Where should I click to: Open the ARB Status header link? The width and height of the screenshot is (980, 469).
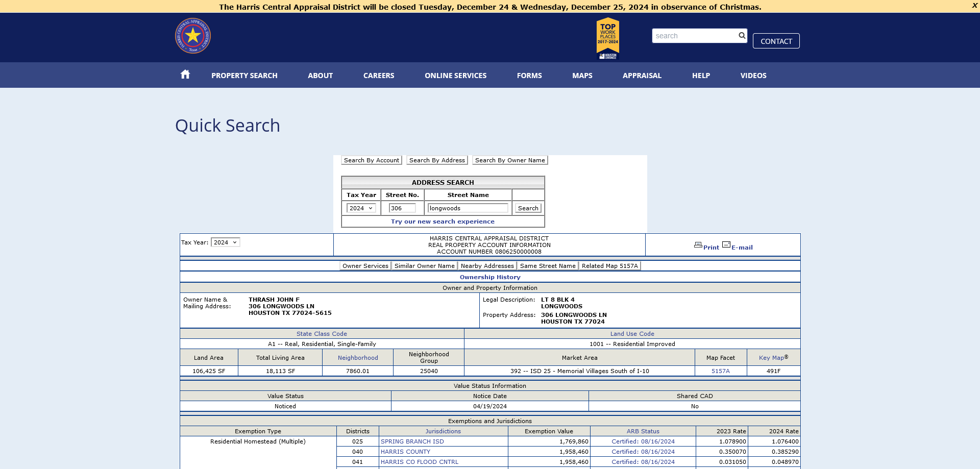[643, 431]
